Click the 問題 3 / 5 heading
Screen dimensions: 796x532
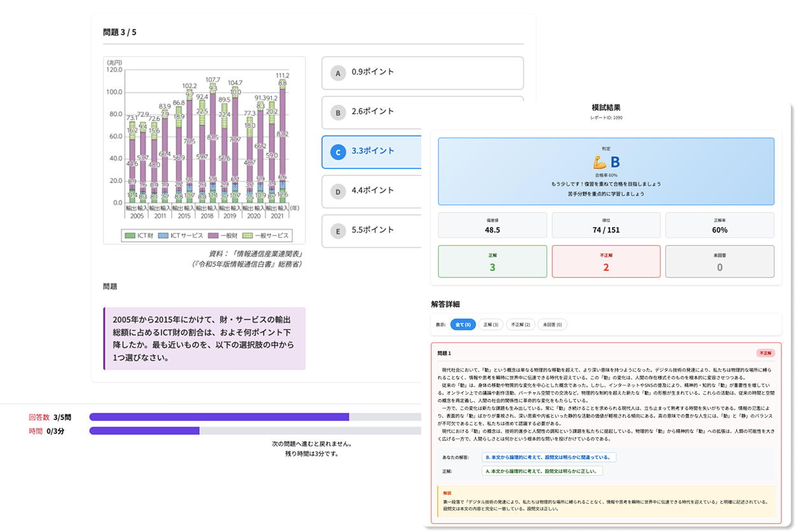(120, 32)
